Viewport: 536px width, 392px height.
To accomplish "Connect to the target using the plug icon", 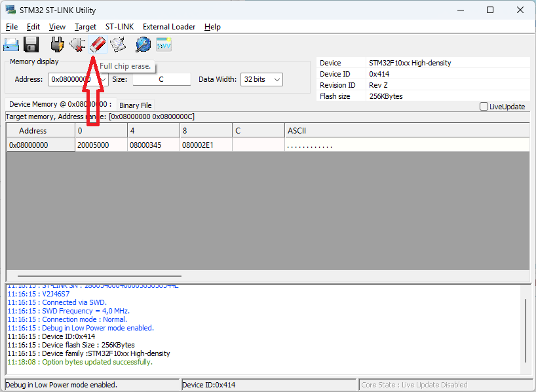I will click(x=57, y=45).
